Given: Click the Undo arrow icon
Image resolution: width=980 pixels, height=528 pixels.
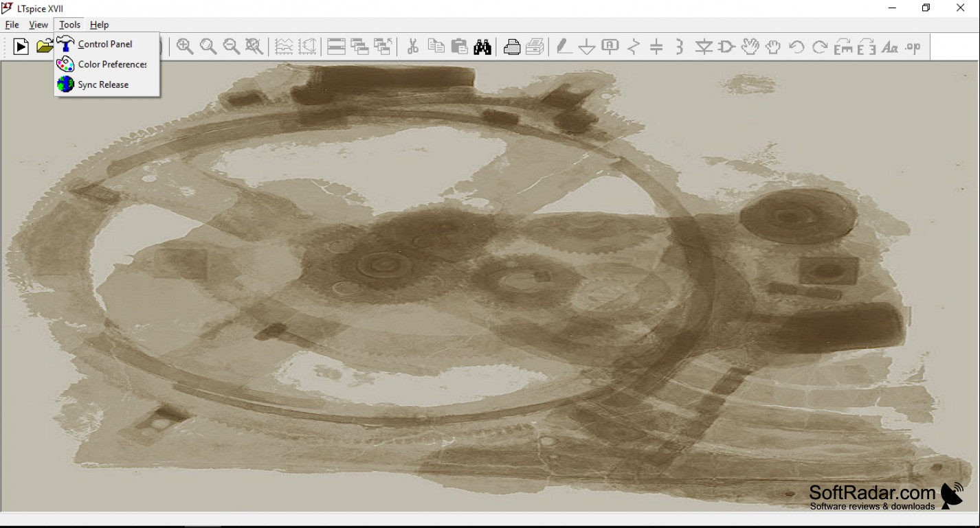Looking at the screenshot, I should (x=797, y=47).
